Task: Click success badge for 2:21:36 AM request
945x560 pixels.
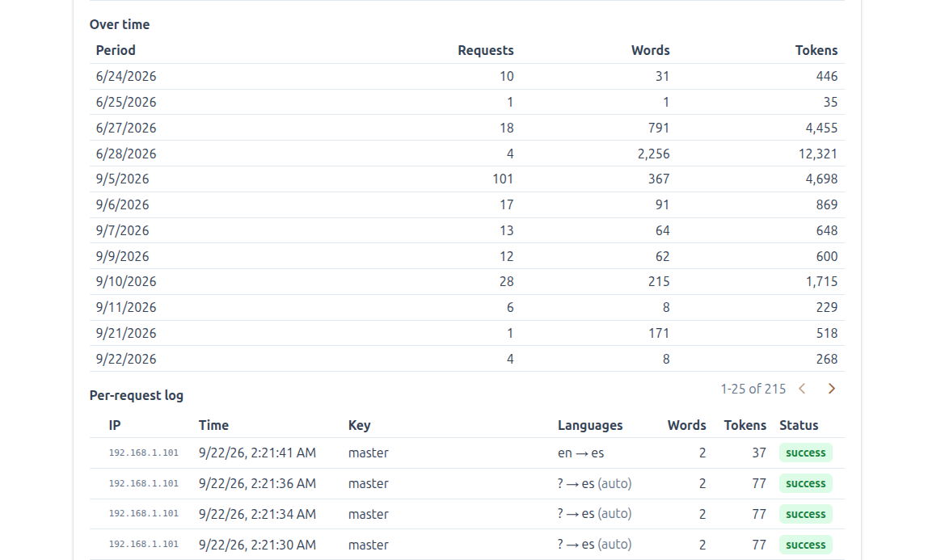Action: coord(806,483)
